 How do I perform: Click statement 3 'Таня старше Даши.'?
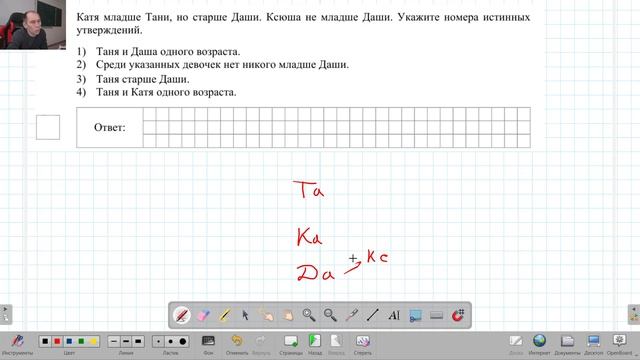(142, 79)
